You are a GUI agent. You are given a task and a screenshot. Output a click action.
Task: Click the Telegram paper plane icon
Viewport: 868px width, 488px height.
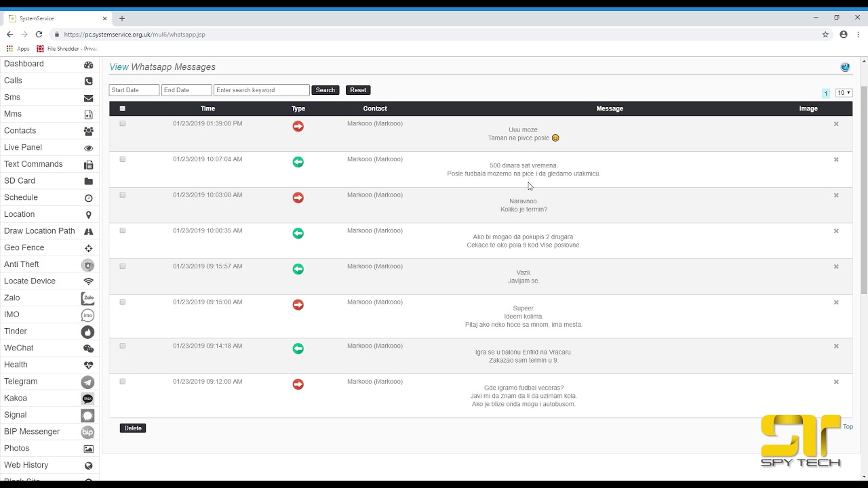pos(87,382)
